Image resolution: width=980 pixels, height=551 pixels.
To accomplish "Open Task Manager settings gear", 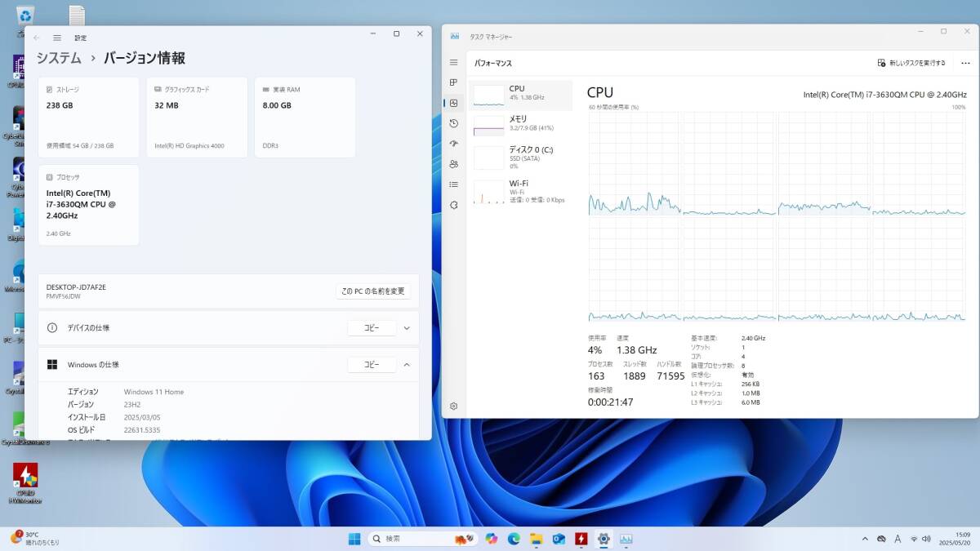I will 454,406.
